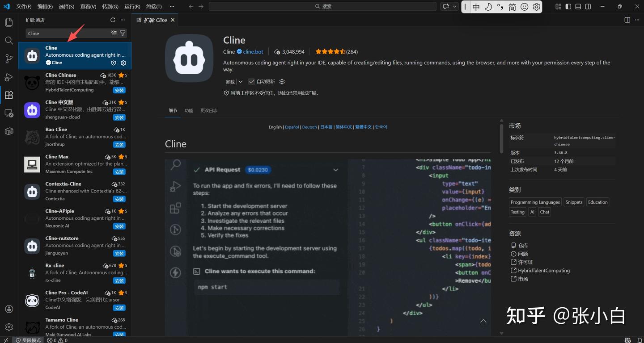Open the filter extensions dropdown
644x343 pixels.
pyautogui.click(x=123, y=33)
